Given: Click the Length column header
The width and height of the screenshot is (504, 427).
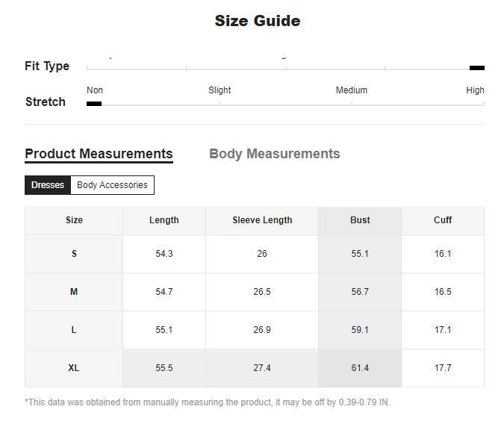Looking at the screenshot, I should tap(164, 220).
